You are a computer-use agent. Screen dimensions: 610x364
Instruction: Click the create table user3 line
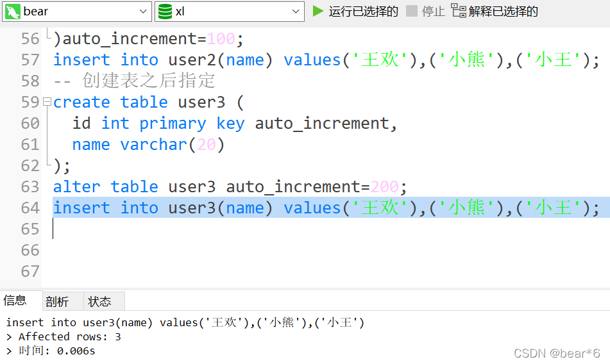pyautogui.click(x=149, y=102)
